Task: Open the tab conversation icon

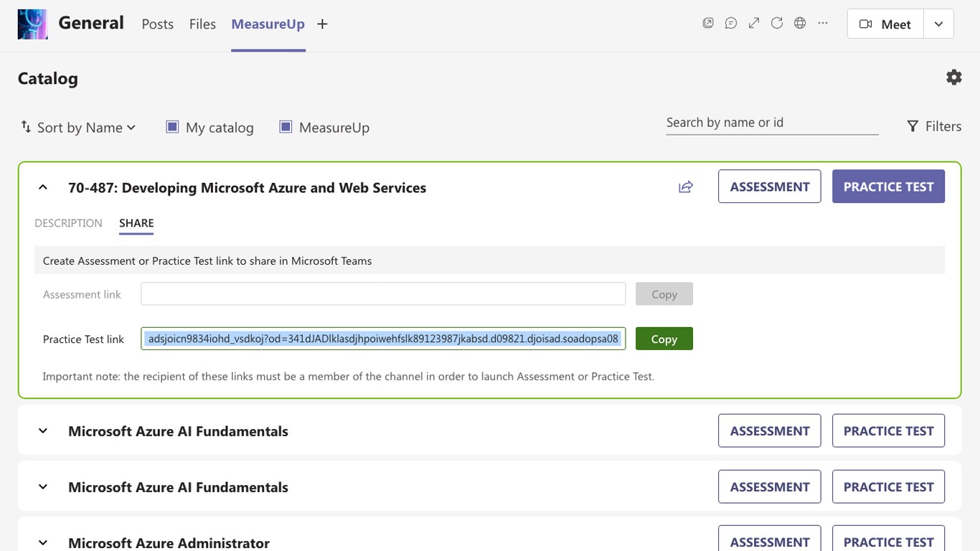Action: pos(731,24)
